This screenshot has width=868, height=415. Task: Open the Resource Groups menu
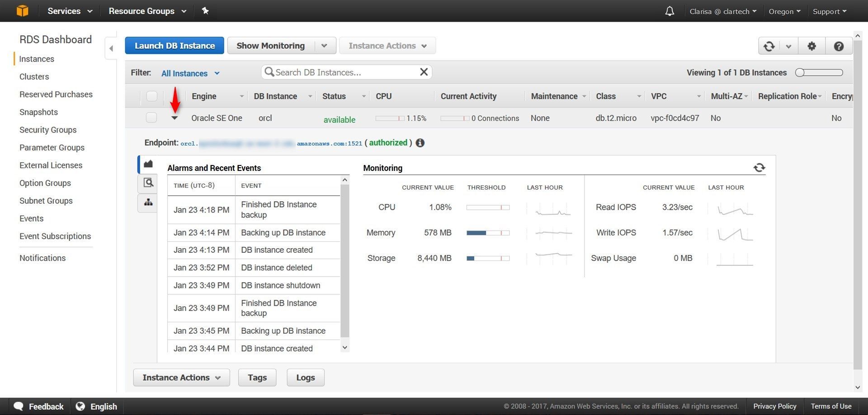coord(147,11)
